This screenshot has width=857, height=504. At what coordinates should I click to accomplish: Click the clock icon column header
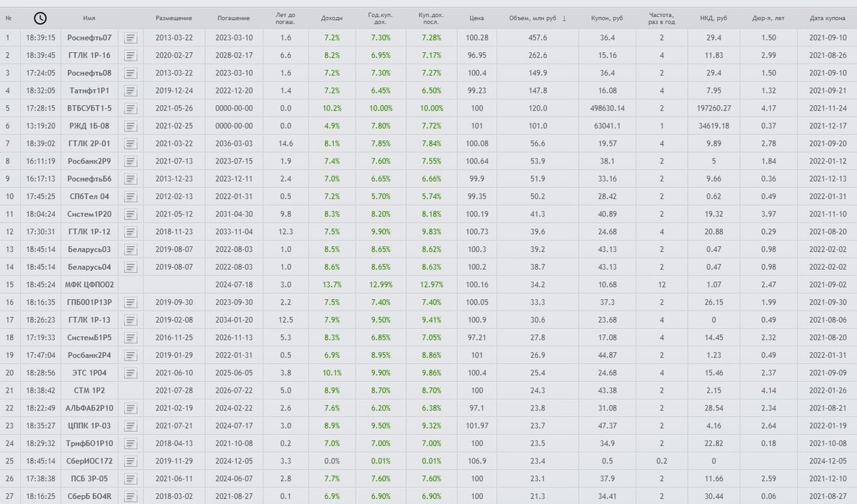pyautogui.click(x=41, y=18)
